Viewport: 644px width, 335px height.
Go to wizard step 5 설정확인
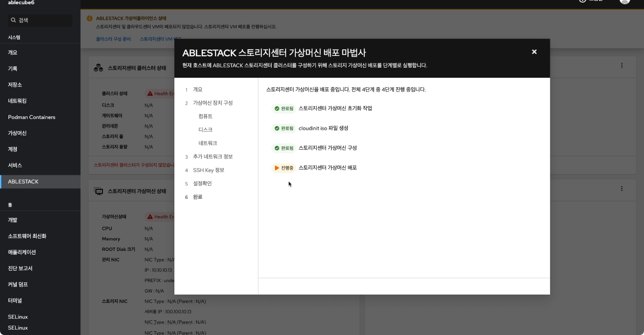(x=202, y=184)
